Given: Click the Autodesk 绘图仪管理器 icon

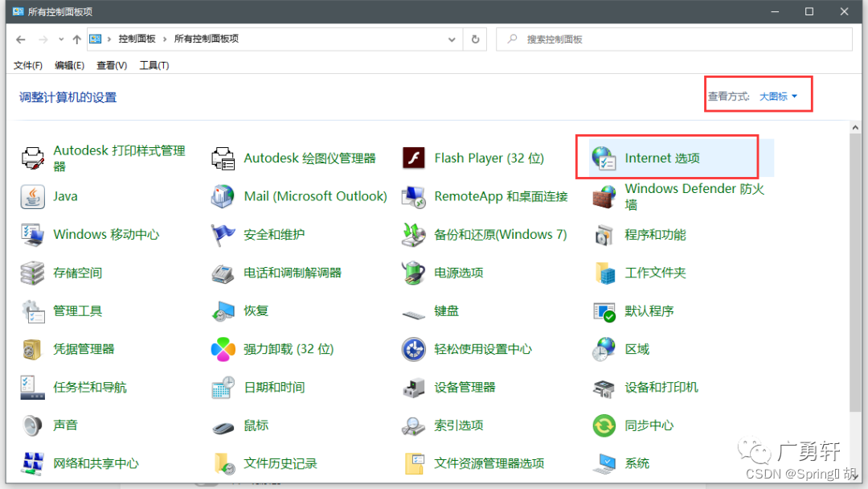Looking at the screenshot, I should [223, 158].
